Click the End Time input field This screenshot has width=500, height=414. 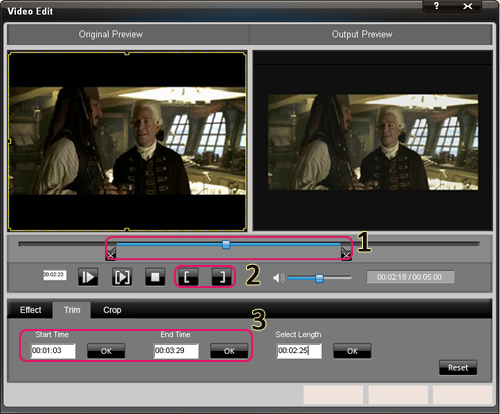tap(176, 351)
